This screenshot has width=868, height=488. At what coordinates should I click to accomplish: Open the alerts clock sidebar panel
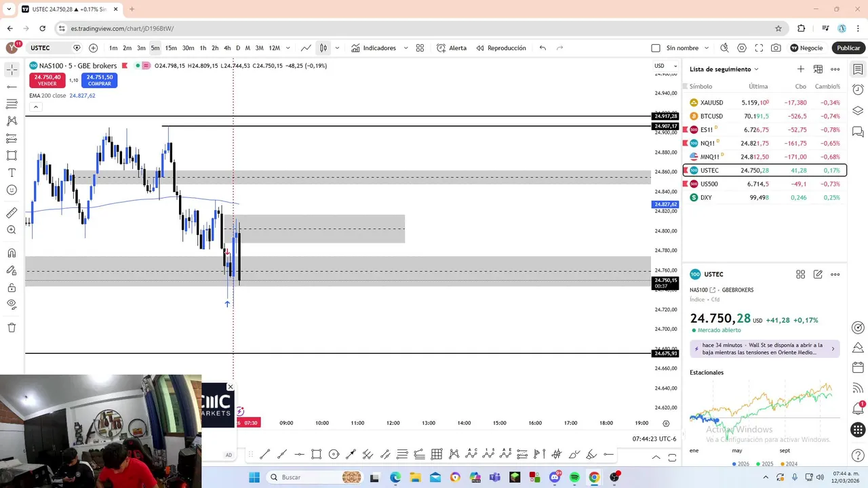pyautogui.click(x=858, y=89)
